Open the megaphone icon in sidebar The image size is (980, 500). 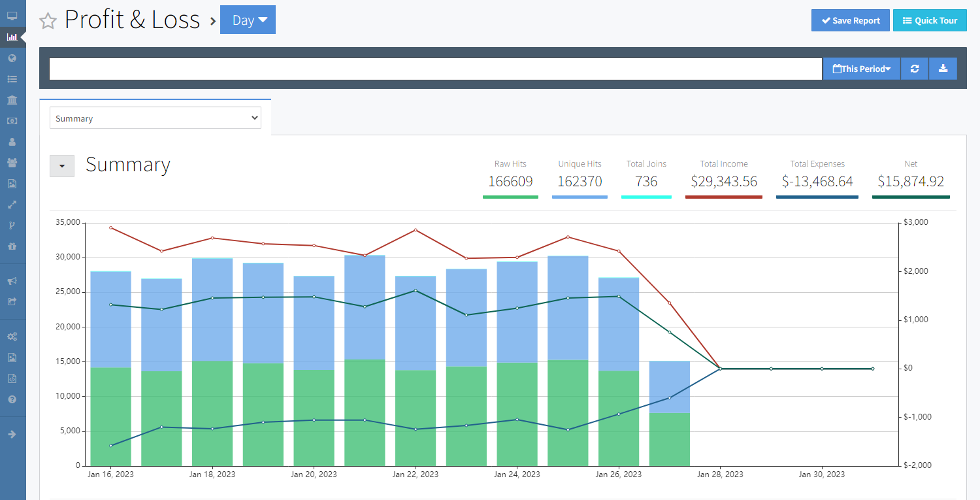tap(12, 281)
